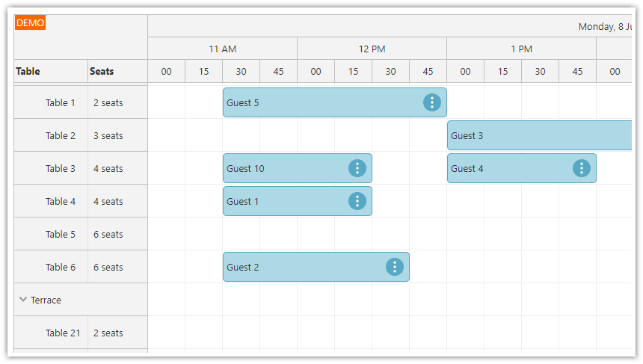Click the Seats column header

click(102, 72)
